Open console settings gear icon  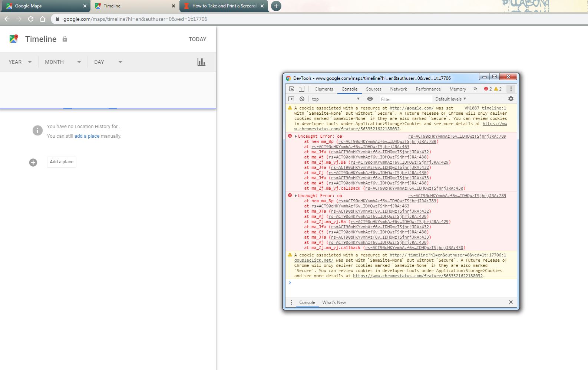point(511,99)
